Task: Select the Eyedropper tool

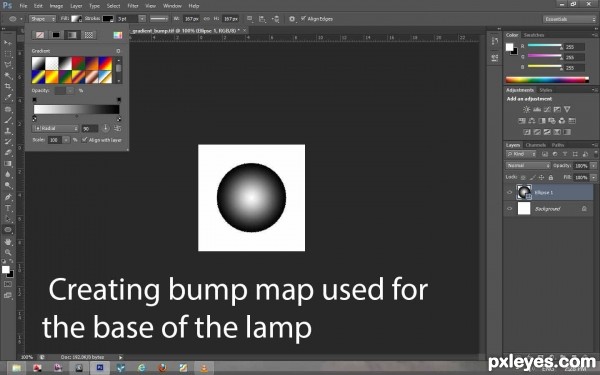Action: [8, 98]
